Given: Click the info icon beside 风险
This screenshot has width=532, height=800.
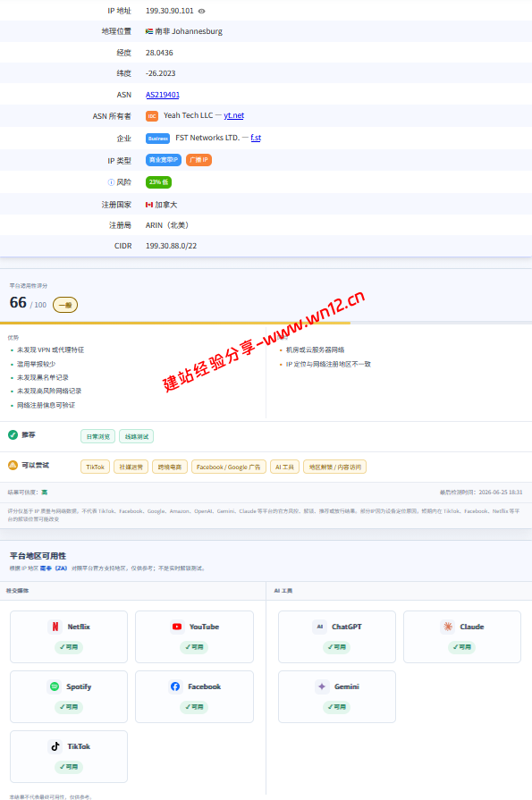Looking at the screenshot, I should (x=111, y=182).
